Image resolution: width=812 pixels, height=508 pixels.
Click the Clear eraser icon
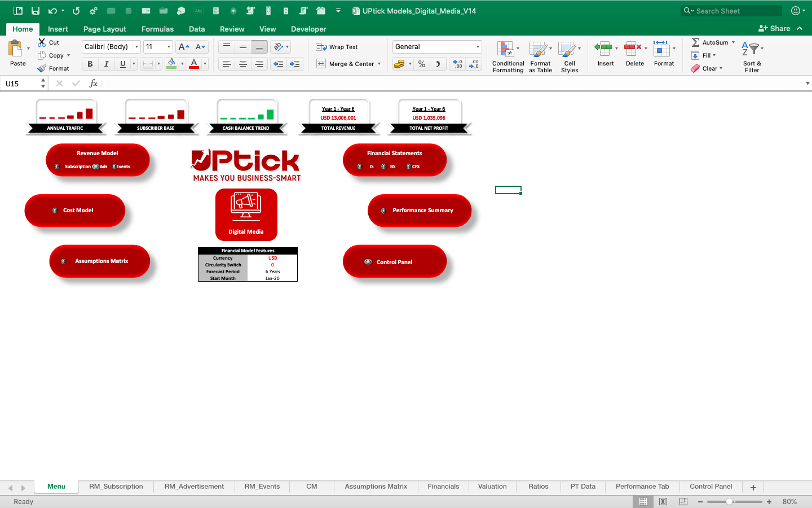(x=695, y=68)
